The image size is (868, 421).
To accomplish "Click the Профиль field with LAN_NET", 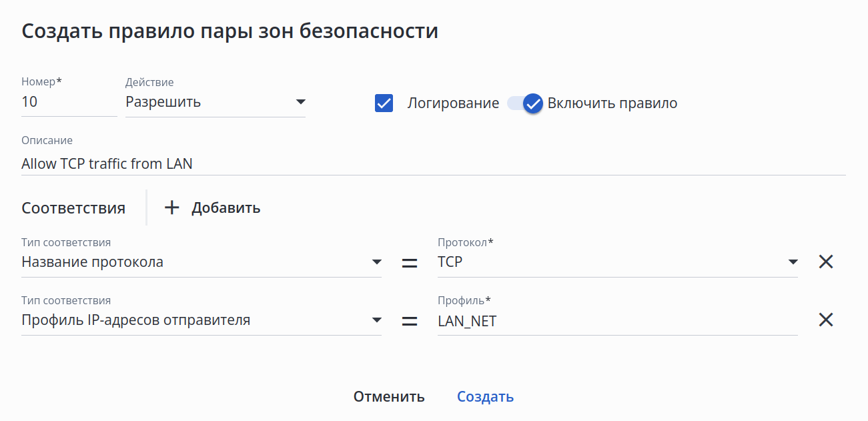I will click(616, 321).
